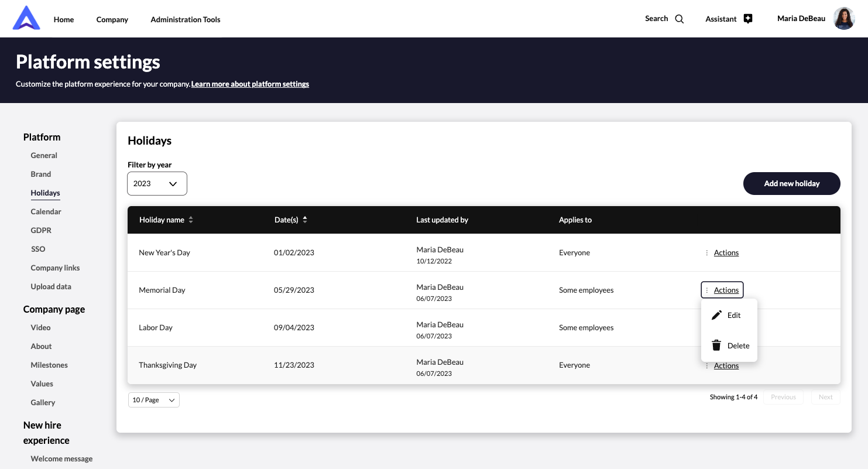Expand the 10 / Page dropdown

(153, 400)
